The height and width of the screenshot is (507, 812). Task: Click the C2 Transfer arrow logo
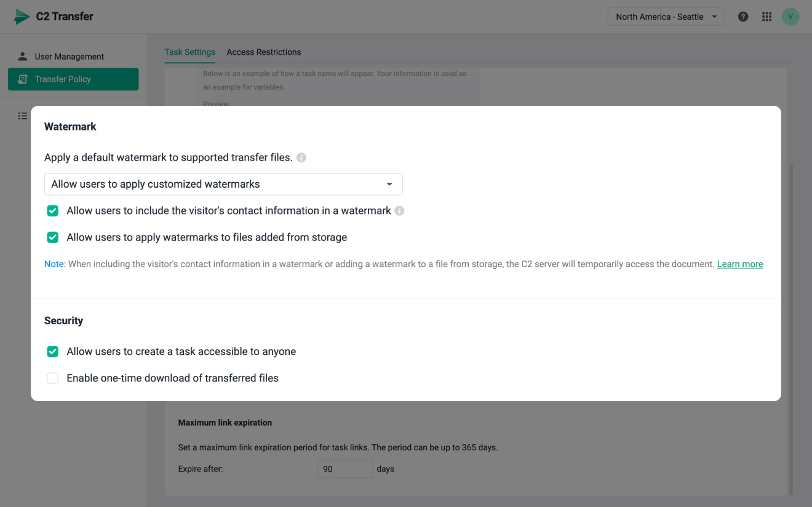click(20, 17)
